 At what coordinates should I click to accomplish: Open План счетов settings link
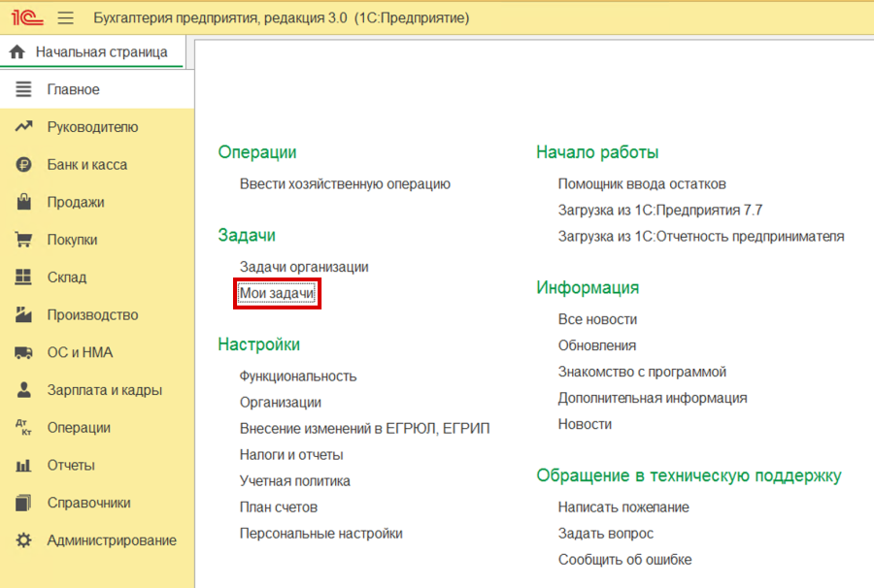279,507
